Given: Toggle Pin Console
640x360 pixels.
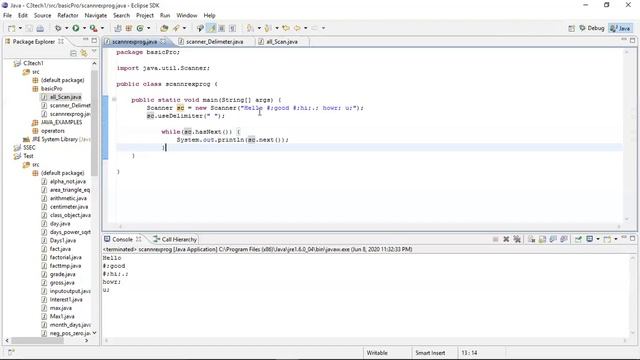Looking at the screenshot, I should point(578,239).
